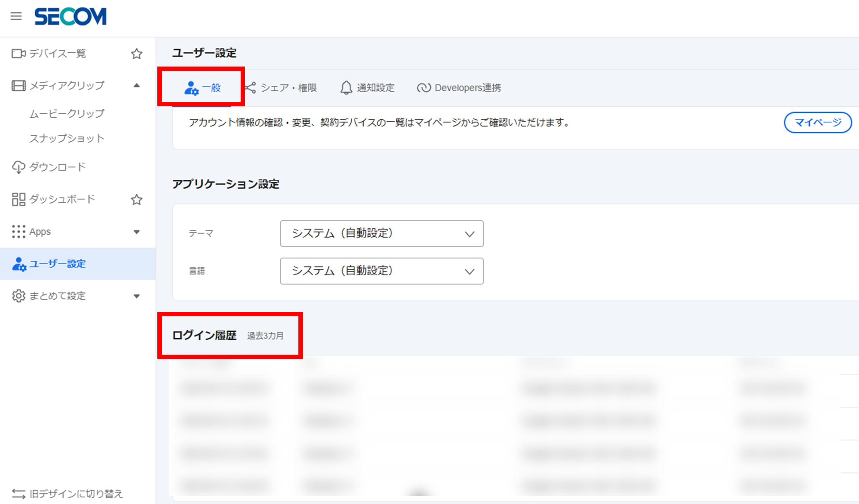Click the Apps dots grid icon
Viewport: 859px width, 504px height.
click(19, 232)
